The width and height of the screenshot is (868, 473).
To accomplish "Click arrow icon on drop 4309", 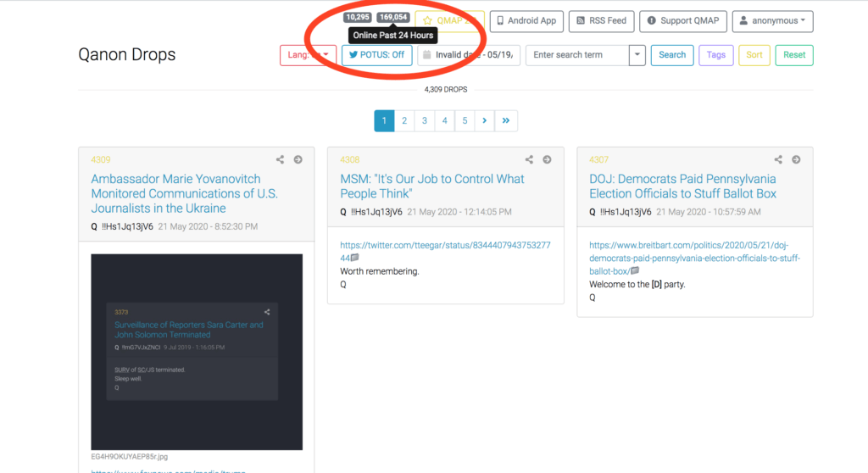I will tap(298, 159).
